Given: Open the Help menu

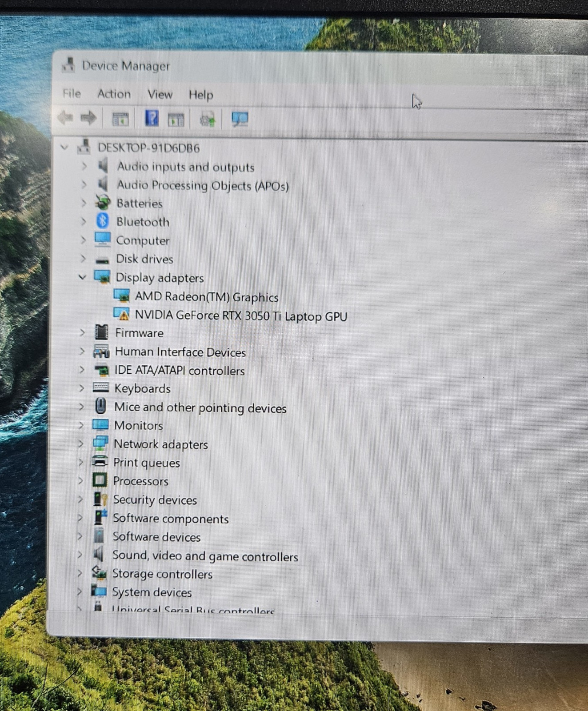Looking at the screenshot, I should tap(201, 95).
